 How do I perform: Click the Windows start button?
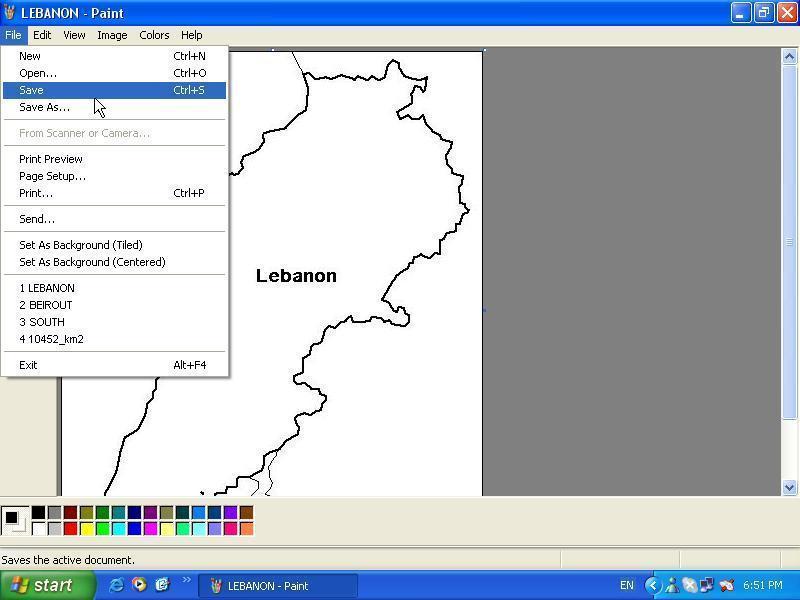(47, 585)
